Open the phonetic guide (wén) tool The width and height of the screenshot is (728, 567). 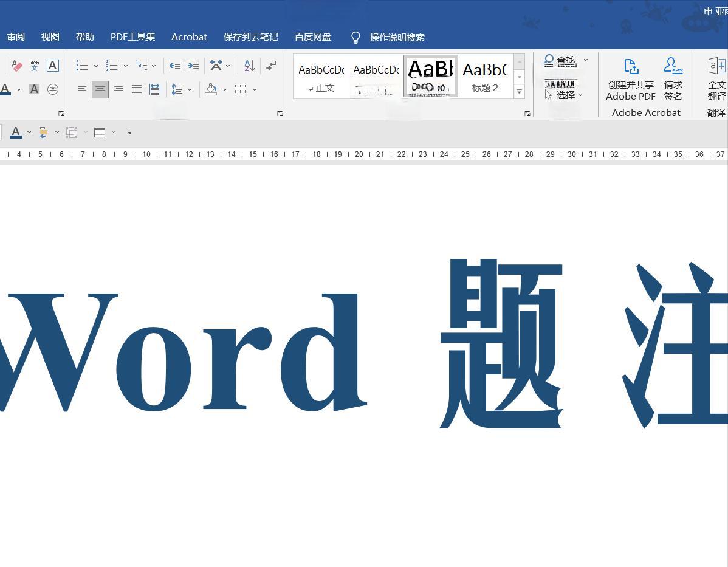[x=35, y=66]
